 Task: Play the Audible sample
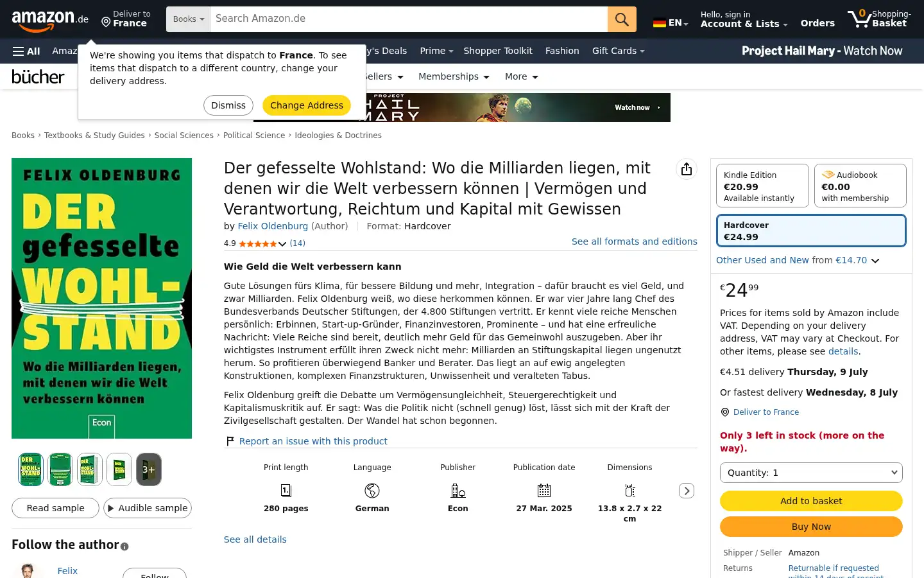tap(148, 508)
